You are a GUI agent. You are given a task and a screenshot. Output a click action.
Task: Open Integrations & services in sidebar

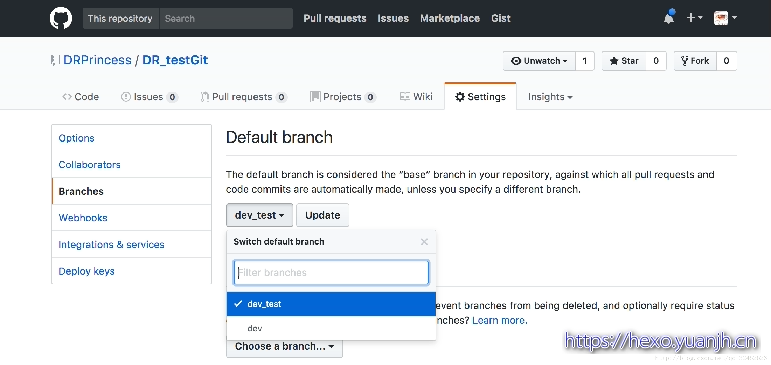[x=131, y=244]
